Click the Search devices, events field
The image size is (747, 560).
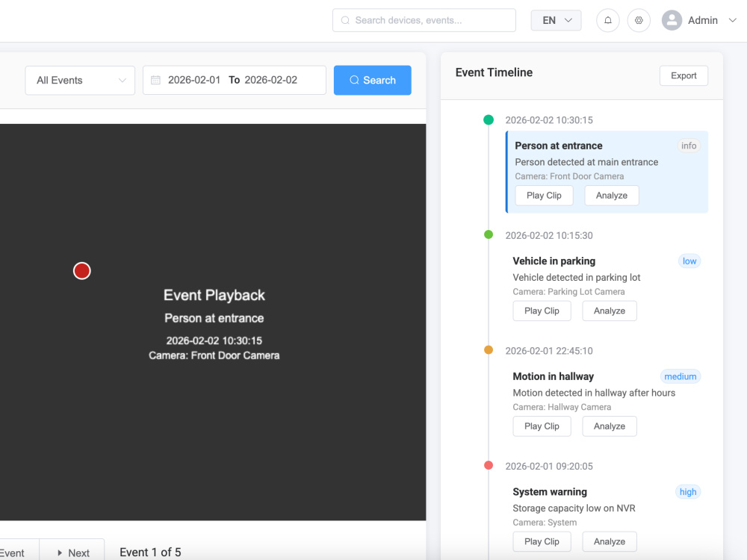(424, 20)
